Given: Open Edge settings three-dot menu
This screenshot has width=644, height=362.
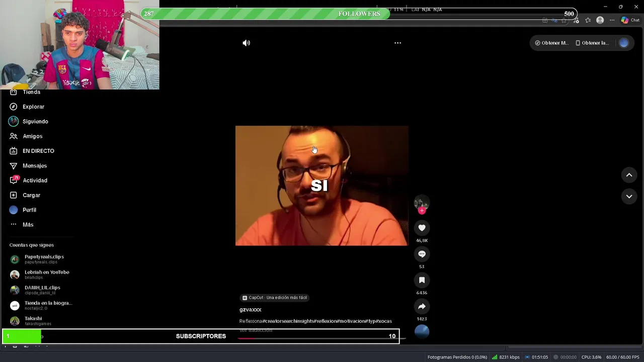Looking at the screenshot, I should [x=612, y=20].
